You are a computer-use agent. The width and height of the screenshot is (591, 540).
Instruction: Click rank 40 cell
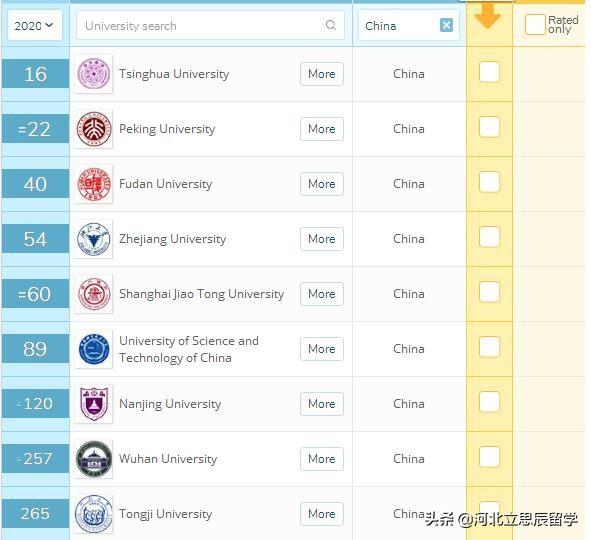pyautogui.click(x=35, y=184)
